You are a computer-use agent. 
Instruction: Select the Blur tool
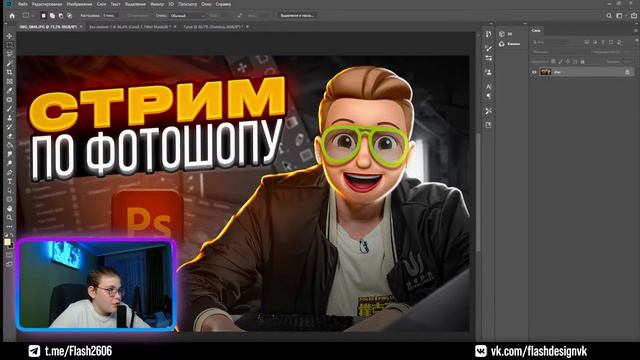click(9, 154)
